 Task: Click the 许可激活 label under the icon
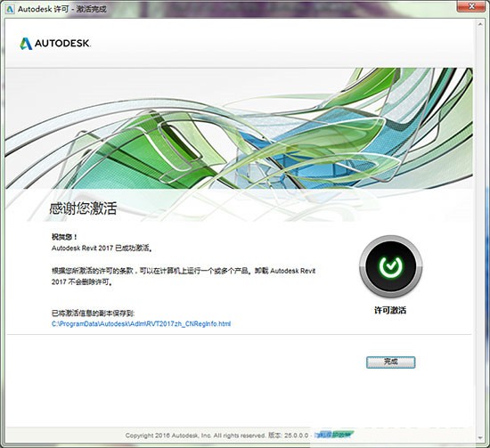click(390, 310)
